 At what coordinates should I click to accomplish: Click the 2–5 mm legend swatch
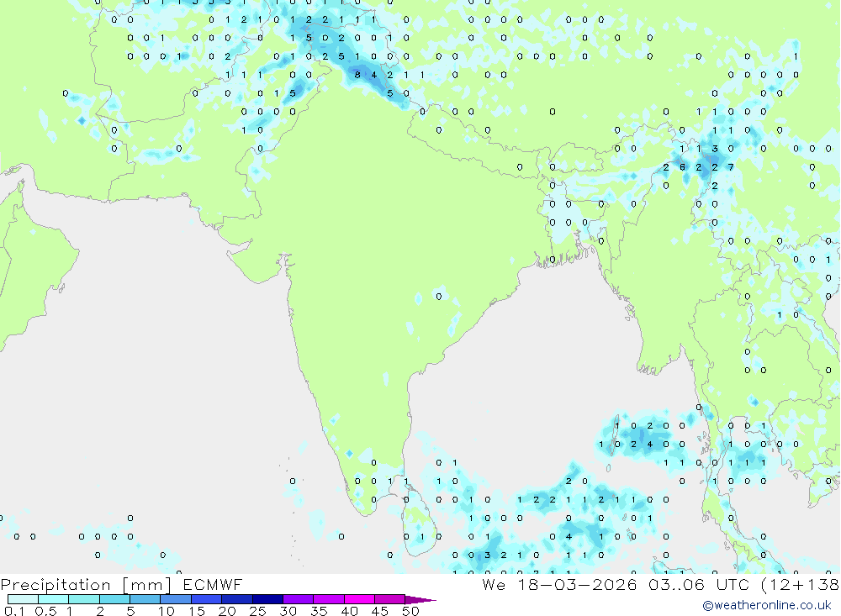coord(114,599)
